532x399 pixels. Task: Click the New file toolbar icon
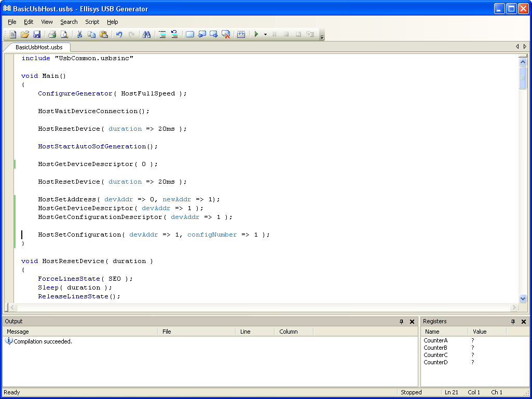click(x=13, y=34)
